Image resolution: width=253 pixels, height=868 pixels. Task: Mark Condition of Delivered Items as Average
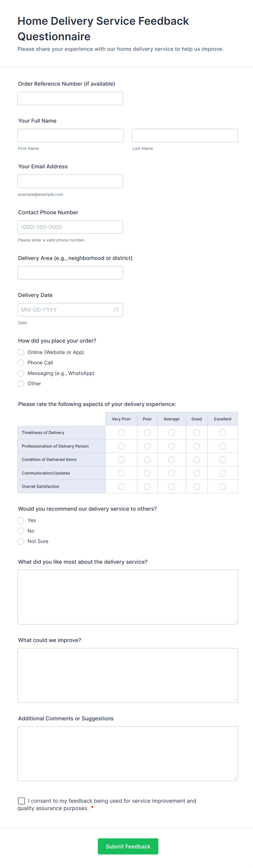coord(171,460)
